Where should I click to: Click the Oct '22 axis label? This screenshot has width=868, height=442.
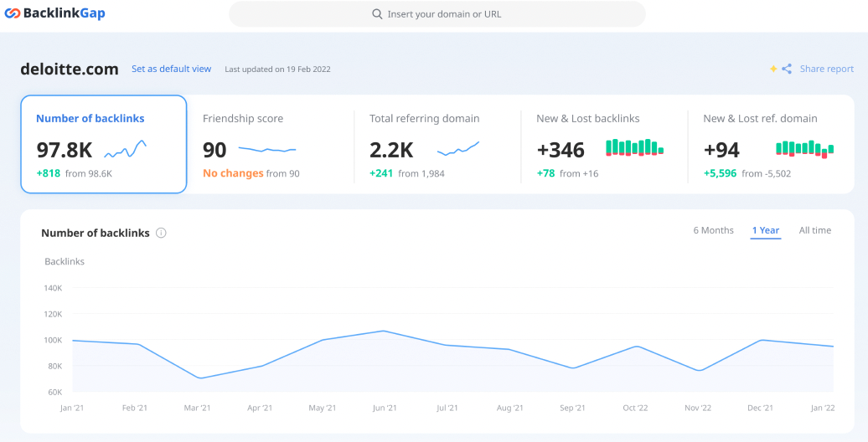click(x=635, y=409)
